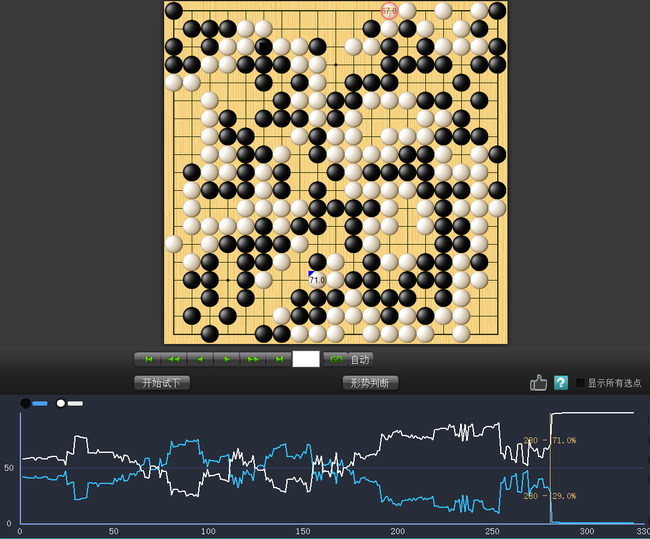Image resolution: width=650 pixels, height=539 pixels.
Task: Open help via the question mark icon
Action: coord(560,383)
